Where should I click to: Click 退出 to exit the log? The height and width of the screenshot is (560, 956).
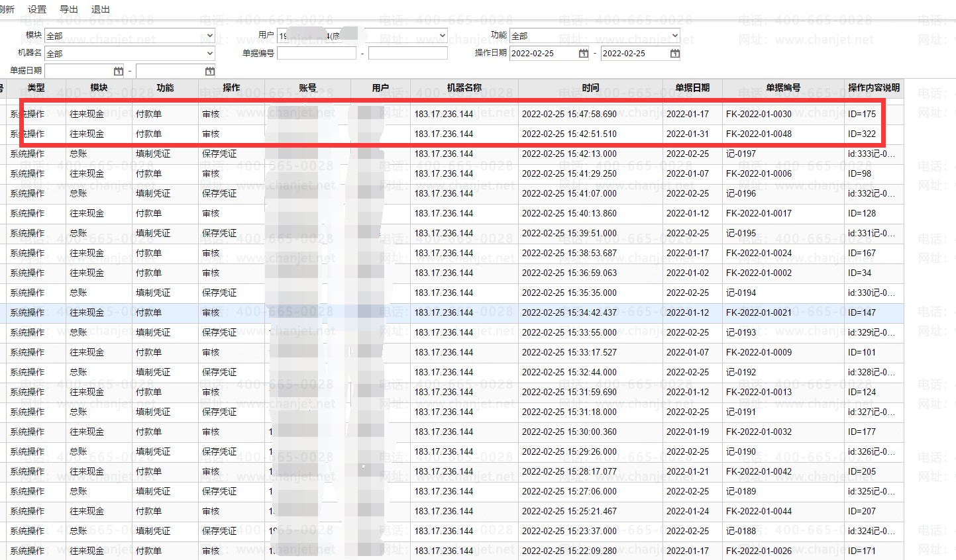click(101, 9)
